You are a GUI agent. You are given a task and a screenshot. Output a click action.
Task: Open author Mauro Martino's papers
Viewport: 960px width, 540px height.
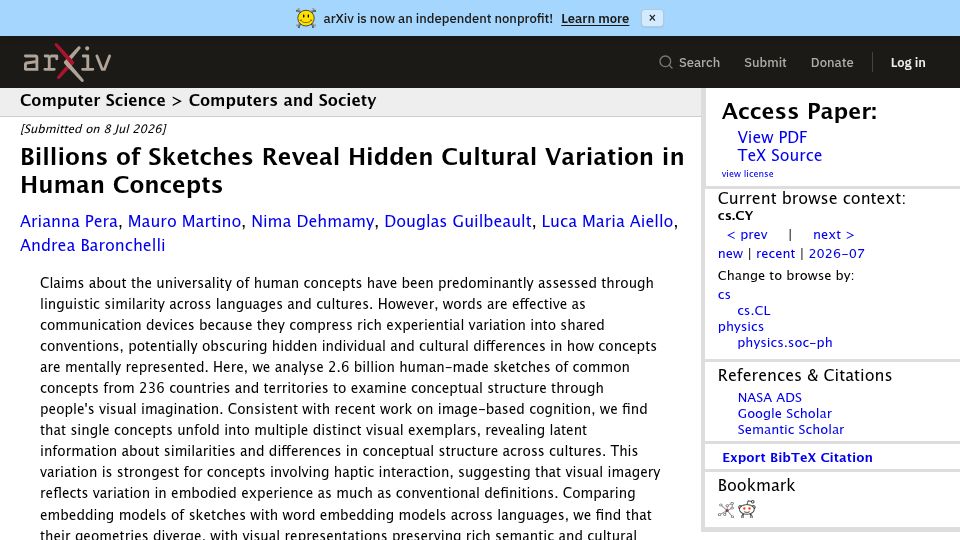[184, 221]
